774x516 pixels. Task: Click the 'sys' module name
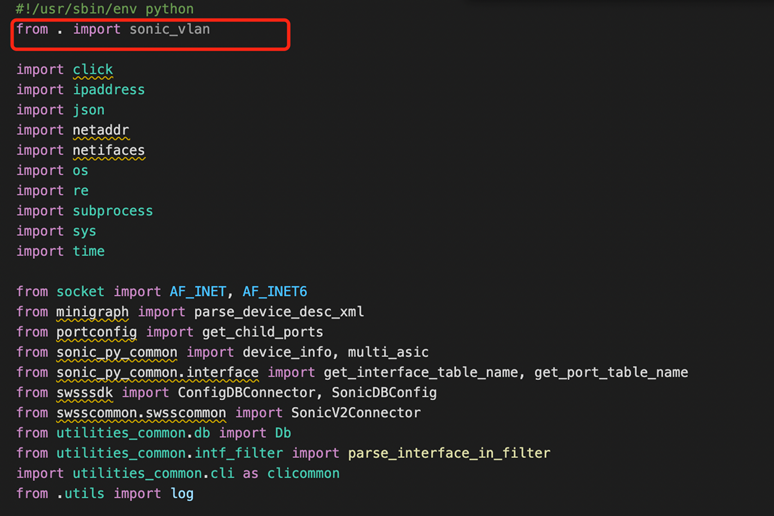coord(84,232)
